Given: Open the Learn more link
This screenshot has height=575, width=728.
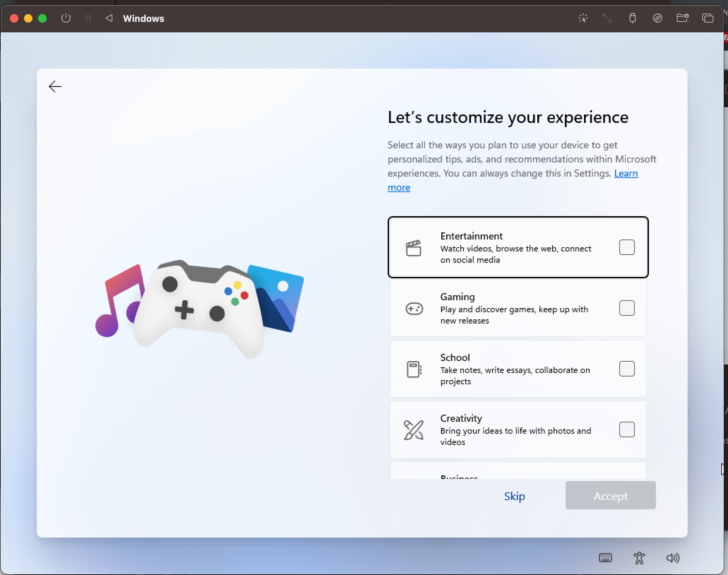Looking at the screenshot, I should tap(626, 173).
